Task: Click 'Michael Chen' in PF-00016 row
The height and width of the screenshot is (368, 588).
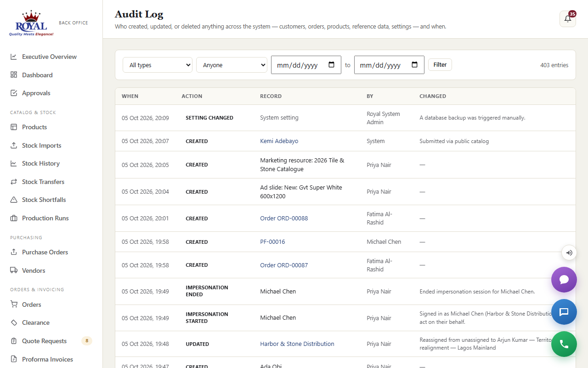Action: (x=384, y=242)
